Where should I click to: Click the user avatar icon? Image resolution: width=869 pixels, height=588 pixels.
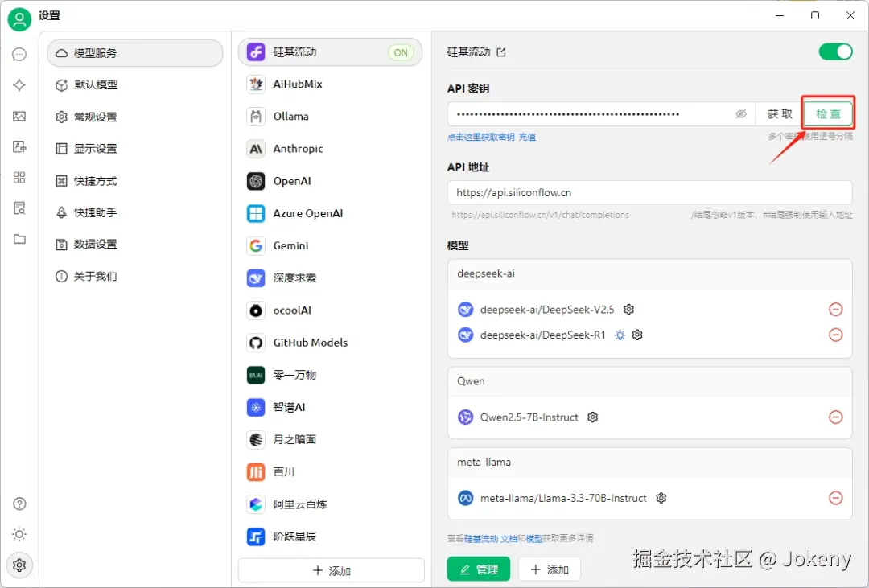[x=19, y=19]
